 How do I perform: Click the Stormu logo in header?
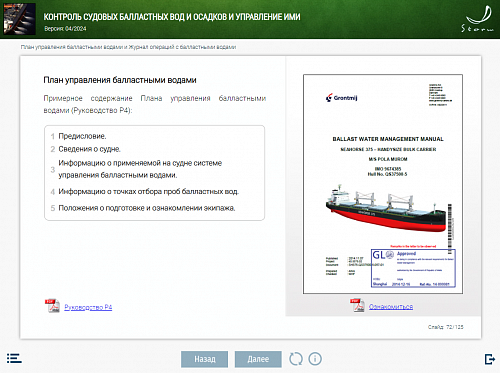click(x=478, y=19)
